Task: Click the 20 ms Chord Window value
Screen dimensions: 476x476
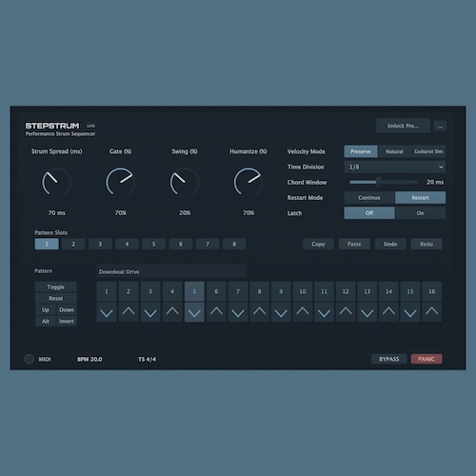Action: click(435, 182)
